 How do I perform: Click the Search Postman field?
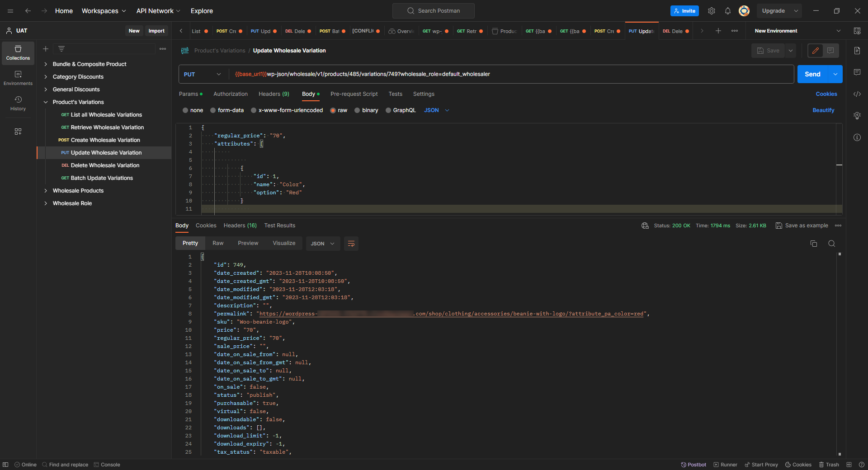pyautogui.click(x=434, y=11)
